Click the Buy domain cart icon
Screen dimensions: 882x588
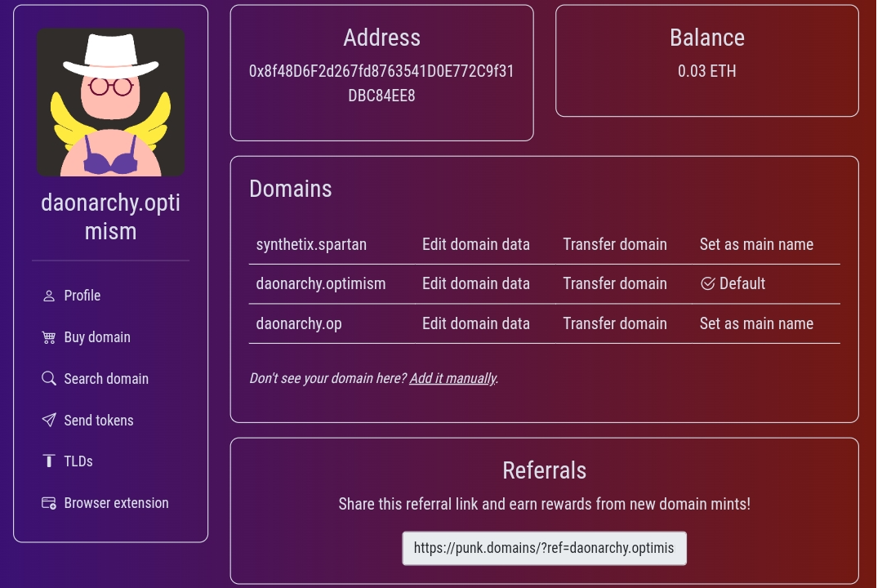coord(48,337)
